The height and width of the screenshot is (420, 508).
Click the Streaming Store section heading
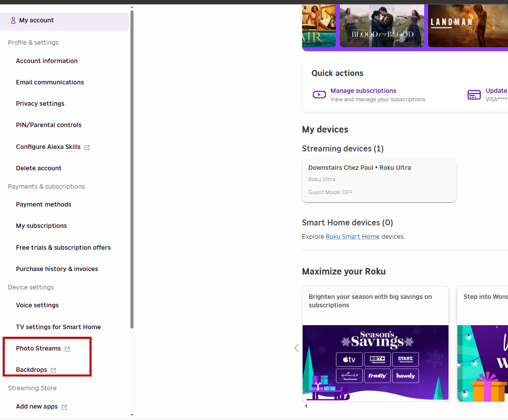pyautogui.click(x=32, y=388)
